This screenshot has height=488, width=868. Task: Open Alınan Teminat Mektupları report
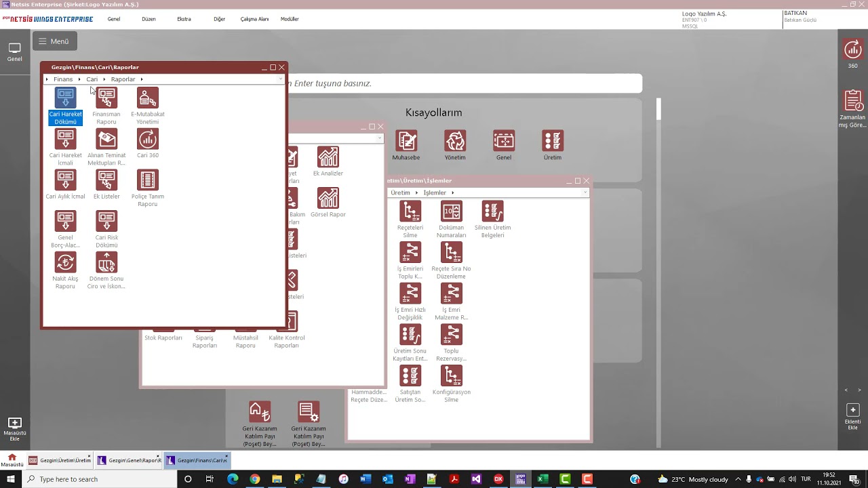pyautogui.click(x=106, y=139)
